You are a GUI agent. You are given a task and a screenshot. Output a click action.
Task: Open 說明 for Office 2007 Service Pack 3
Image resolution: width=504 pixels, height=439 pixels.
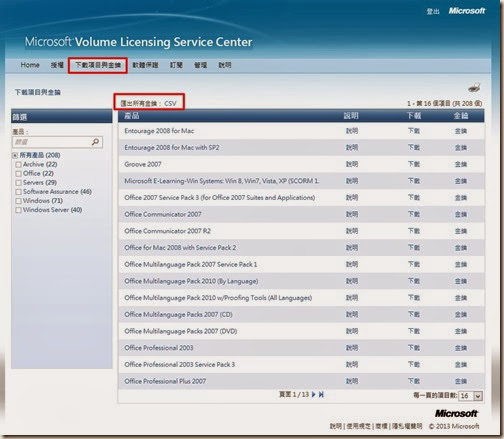(x=352, y=198)
